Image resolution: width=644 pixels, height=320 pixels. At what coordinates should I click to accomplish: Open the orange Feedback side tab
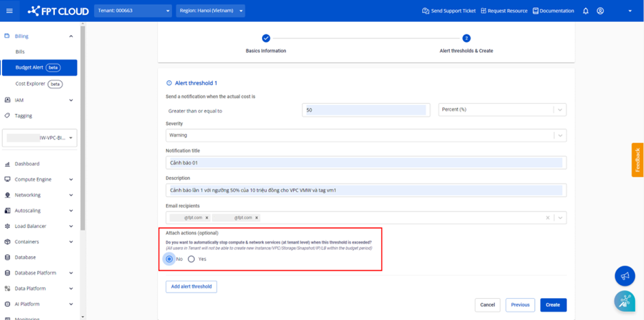point(637,160)
